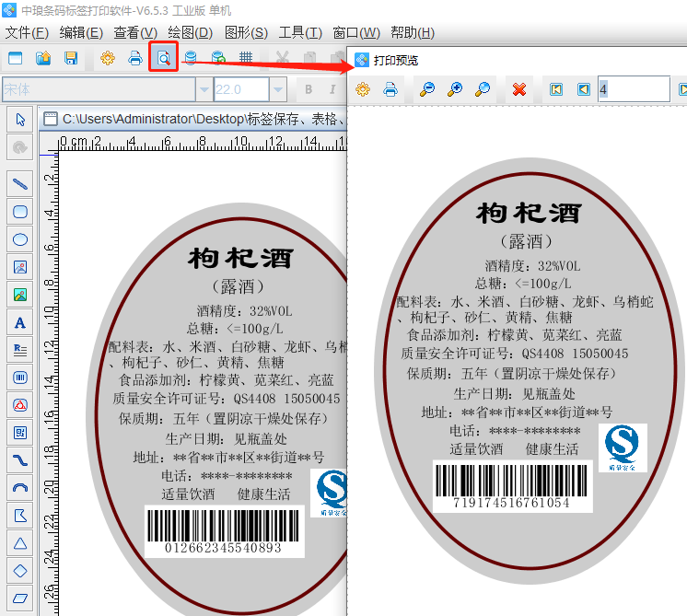
Task: Click the page number field showing 4
Action: 633,89
